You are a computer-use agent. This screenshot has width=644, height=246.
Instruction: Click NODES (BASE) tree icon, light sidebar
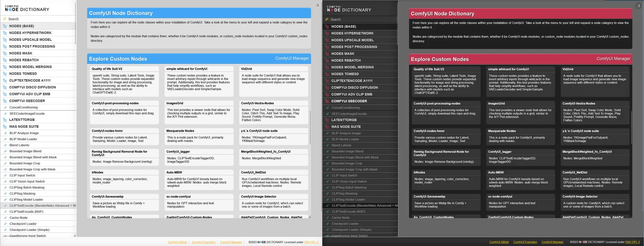click(5, 26)
